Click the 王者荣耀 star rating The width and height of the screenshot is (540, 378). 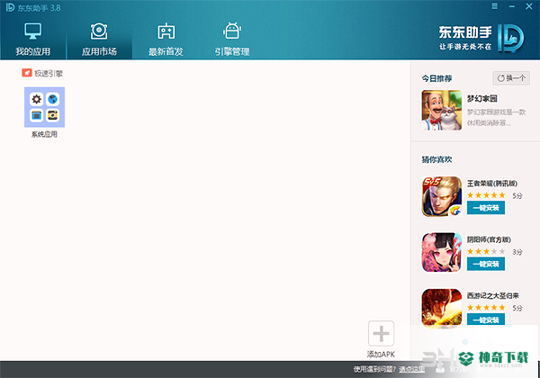pos(486,196)
